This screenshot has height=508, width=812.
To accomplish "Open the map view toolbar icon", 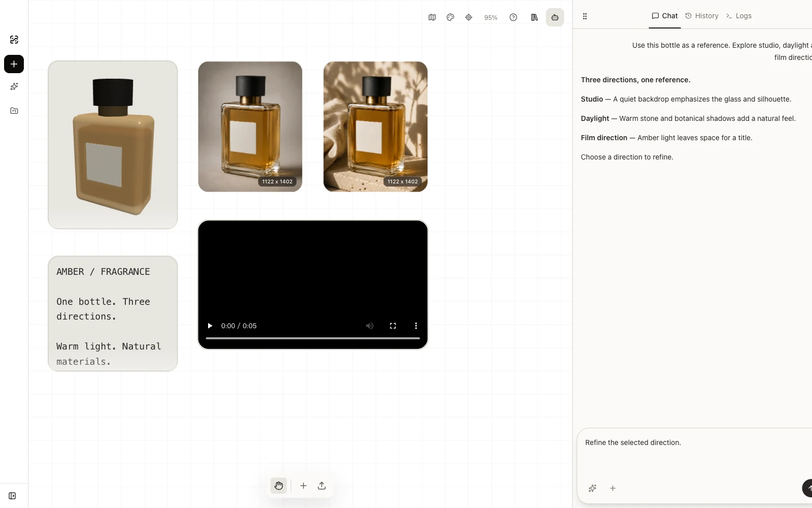I will tap(432, 17).
